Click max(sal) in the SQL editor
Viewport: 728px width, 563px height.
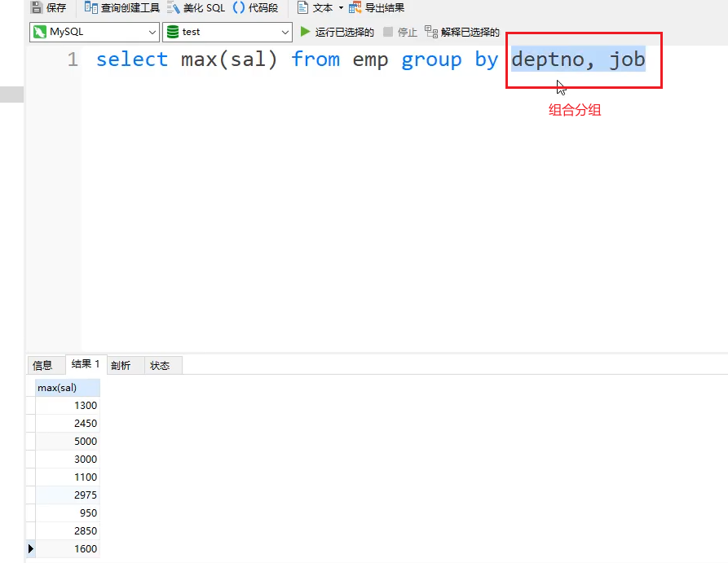229,59
